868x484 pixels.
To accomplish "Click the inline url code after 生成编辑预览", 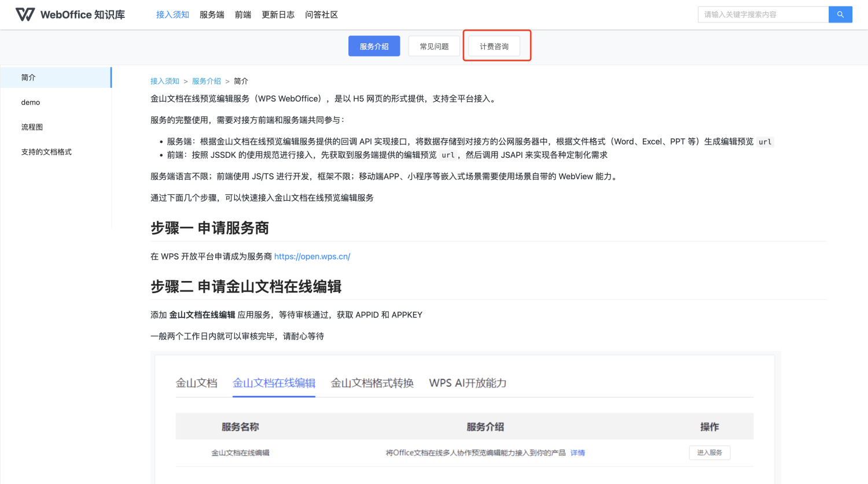I will pos(765,142).
